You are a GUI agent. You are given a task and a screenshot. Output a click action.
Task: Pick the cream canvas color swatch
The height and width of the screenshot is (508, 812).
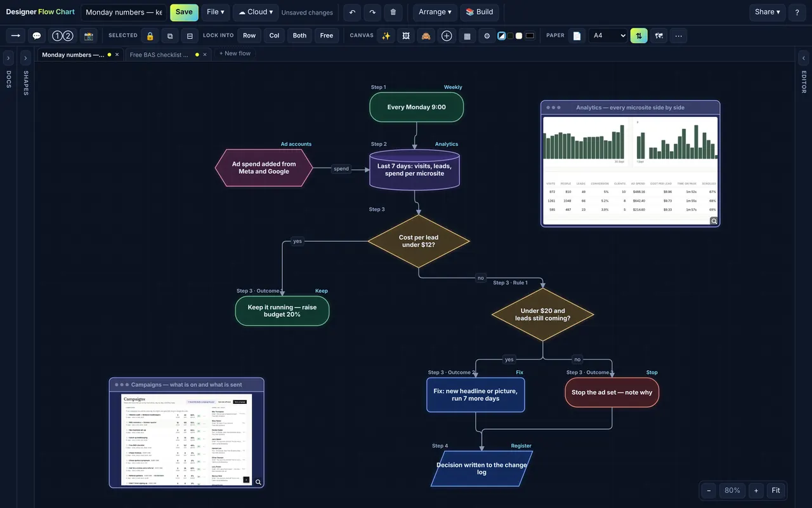pyautogui.click(x=519, y=36)
